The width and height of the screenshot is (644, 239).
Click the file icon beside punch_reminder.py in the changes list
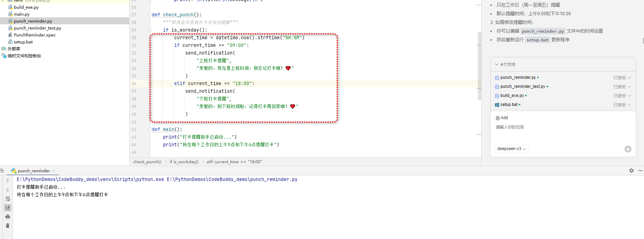[497, 78]
